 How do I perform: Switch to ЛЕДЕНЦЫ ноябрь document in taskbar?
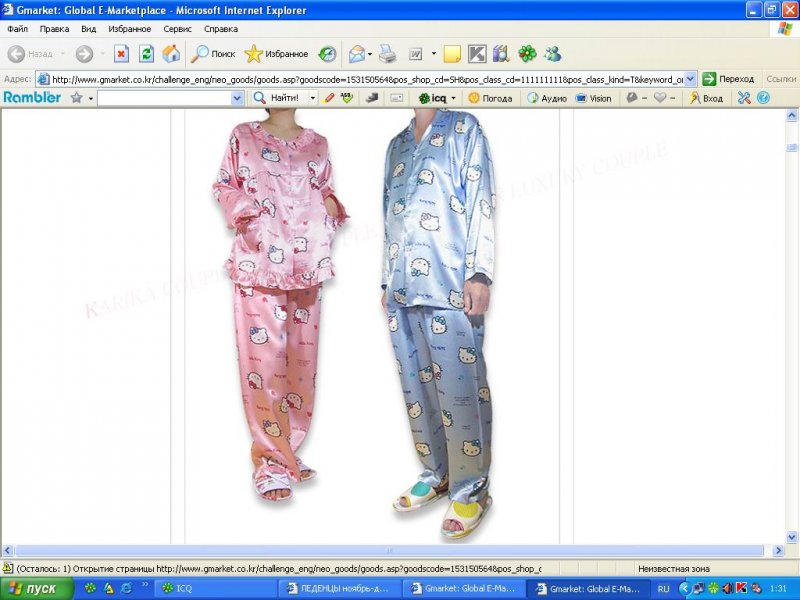pos(339,588)
